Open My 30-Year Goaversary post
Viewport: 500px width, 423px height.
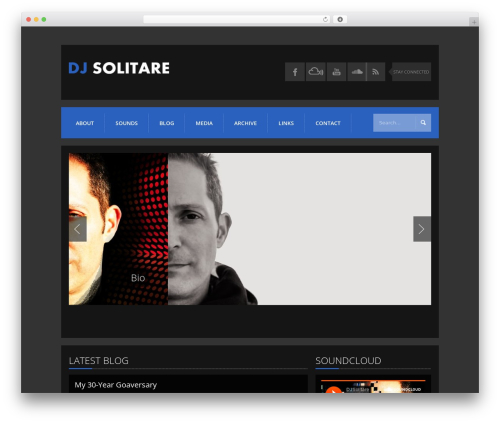coord(116,385)
